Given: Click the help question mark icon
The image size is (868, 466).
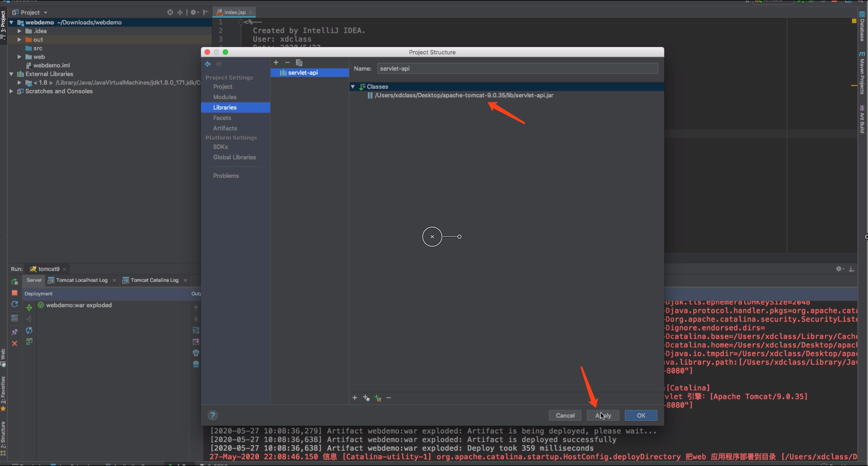Looking at the screenshot, I should point(213,415).
